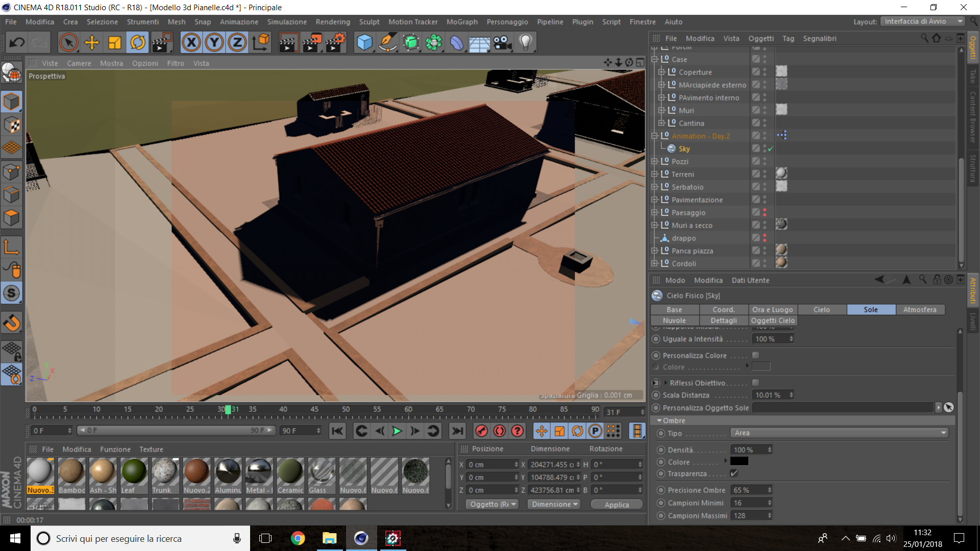980x551 pixels.
Task: Click the Undo arrow icon
Action: tap(17, 43)
